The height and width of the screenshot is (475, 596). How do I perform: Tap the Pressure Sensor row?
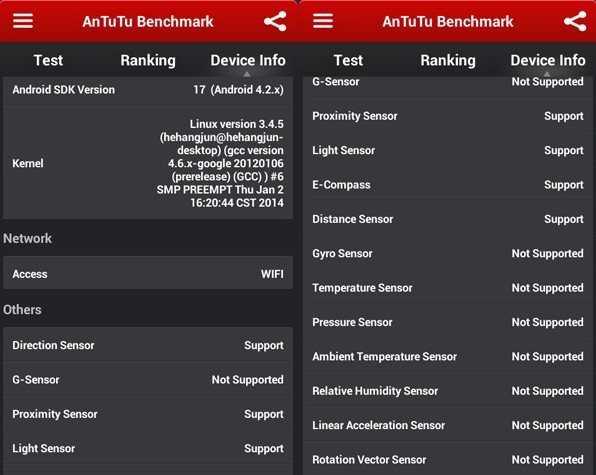(x=448, y=322)
